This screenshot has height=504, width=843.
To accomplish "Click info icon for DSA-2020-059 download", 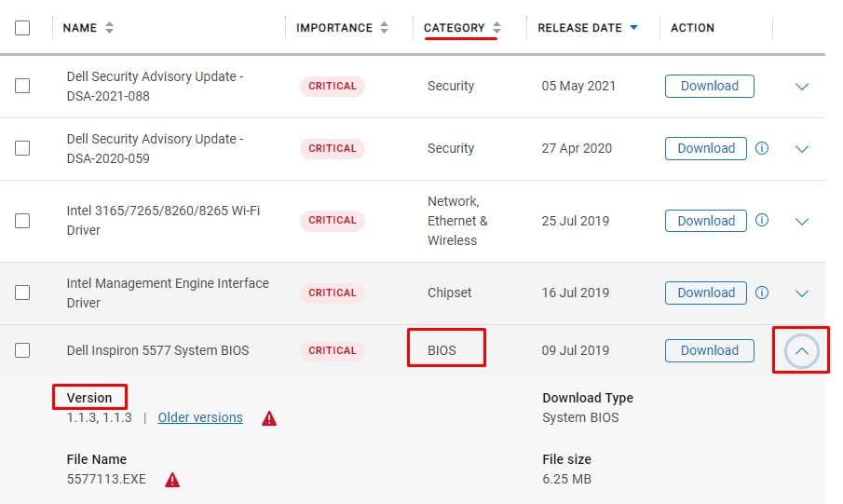I will [762, 148].
